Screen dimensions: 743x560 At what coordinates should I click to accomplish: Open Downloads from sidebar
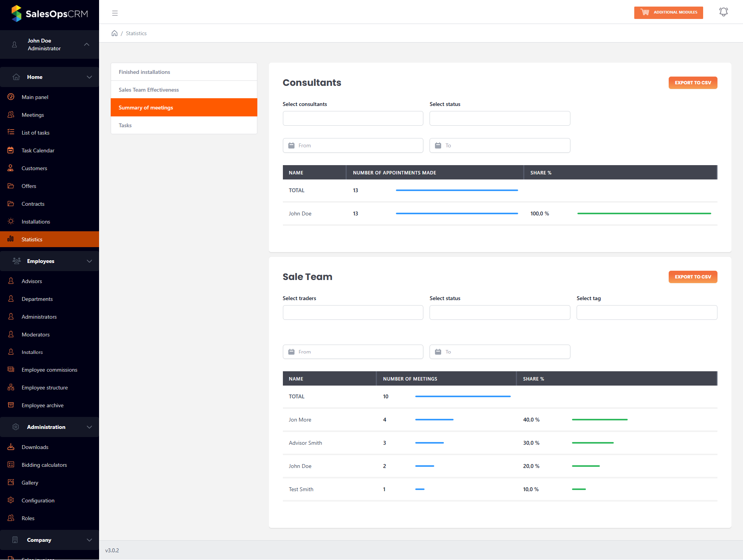coord(35,447)
